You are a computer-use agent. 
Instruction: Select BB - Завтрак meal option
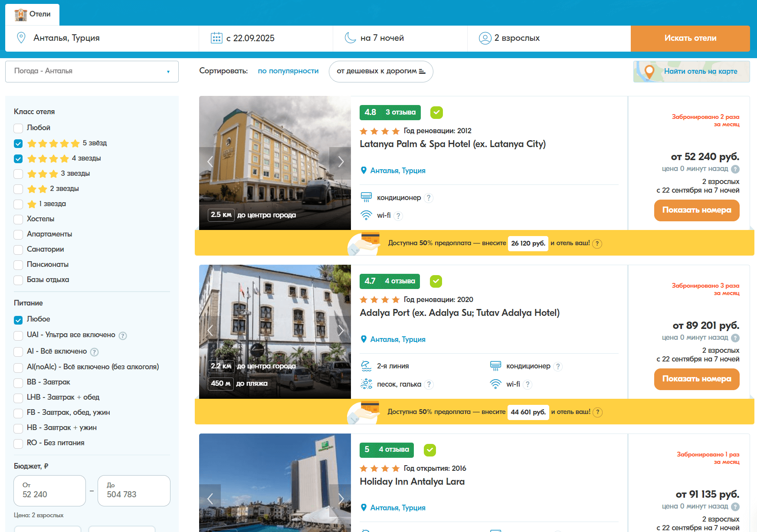tap(18, 383)
